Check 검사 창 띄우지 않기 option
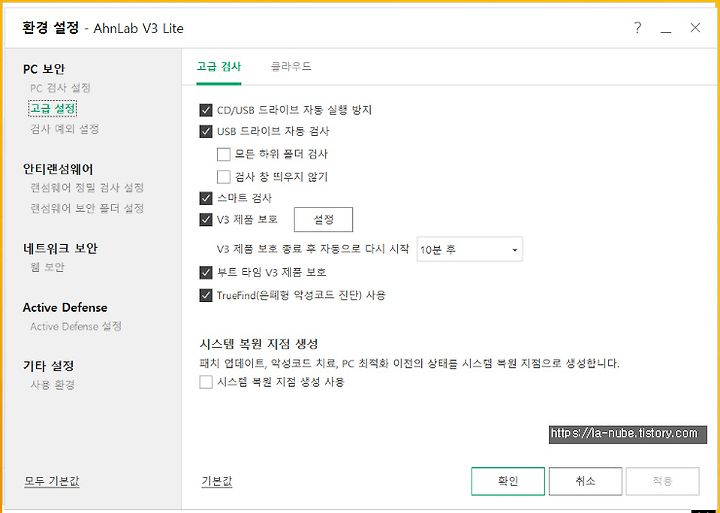The height and width of the screenshot is (513, 720). pos(224,177)
